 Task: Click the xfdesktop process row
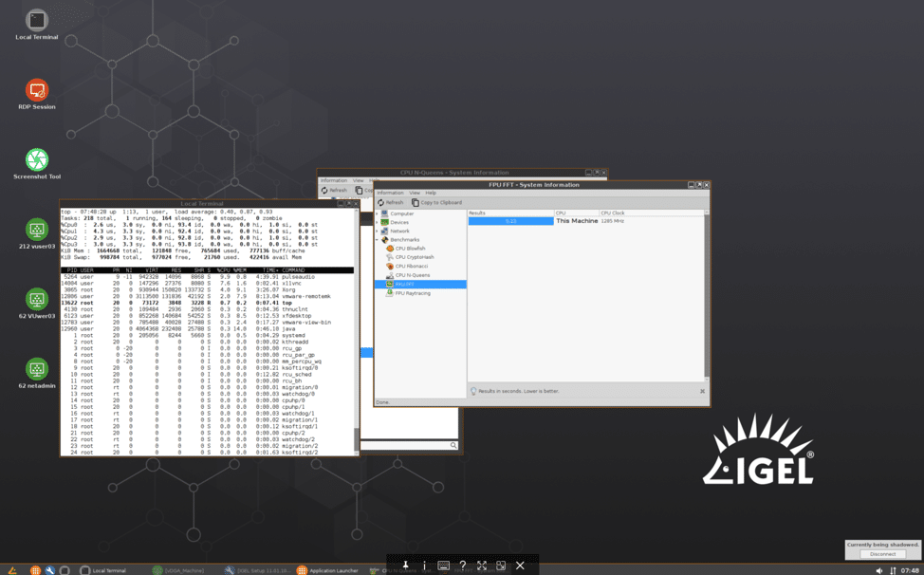[x=208, y=316]
